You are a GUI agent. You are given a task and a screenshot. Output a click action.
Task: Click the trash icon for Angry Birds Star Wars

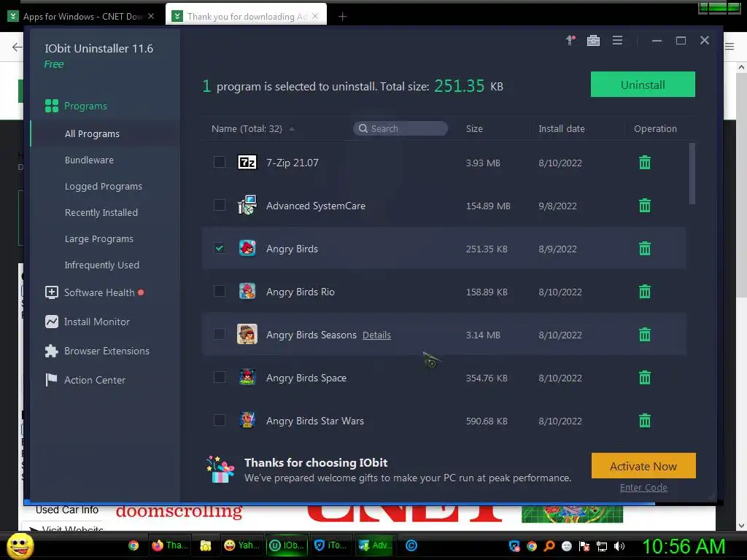[645, 421]
